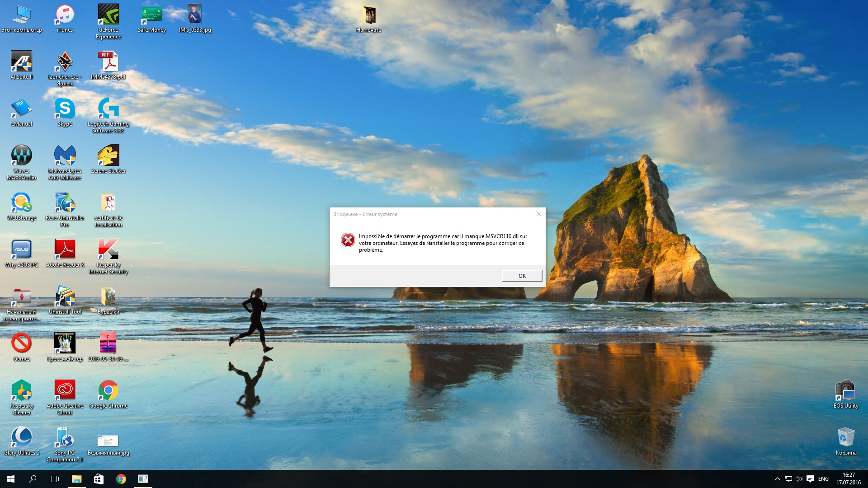
Task: Click OK in the Bridge.exe error dialog
Action: (x=522, y=276)
